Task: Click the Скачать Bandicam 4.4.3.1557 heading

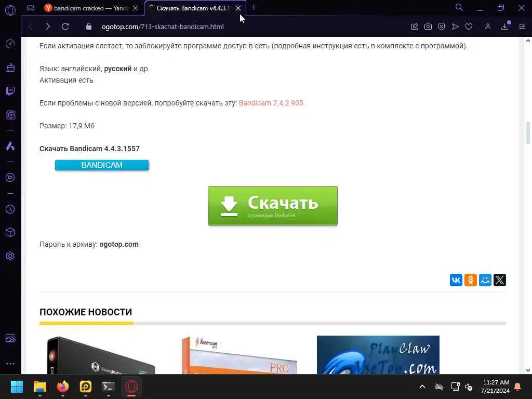Action: pyautogui.click(x=89, y=149)
